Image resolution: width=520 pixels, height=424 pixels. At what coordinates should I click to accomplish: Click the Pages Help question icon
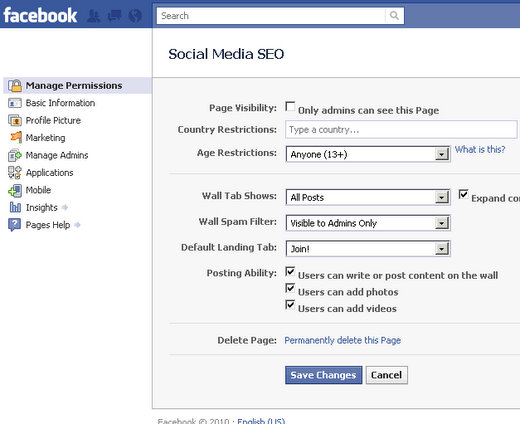click(14, 225)
